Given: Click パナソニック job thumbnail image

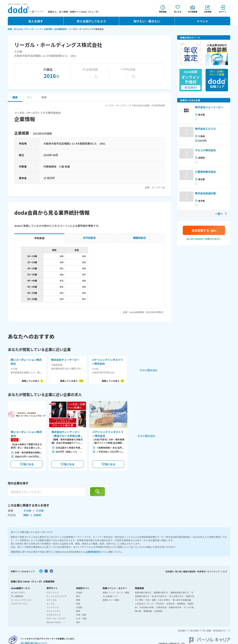Looking at the screenshot, I should pyautogui.click(x=108, y=414).
